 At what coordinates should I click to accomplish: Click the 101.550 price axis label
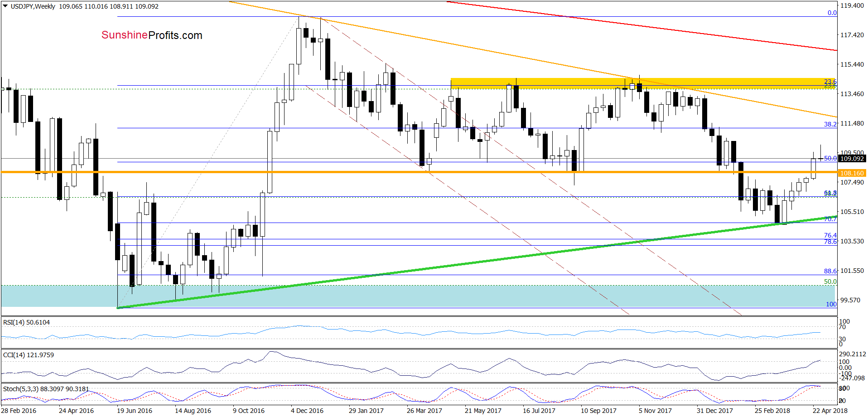pos(852,271)
